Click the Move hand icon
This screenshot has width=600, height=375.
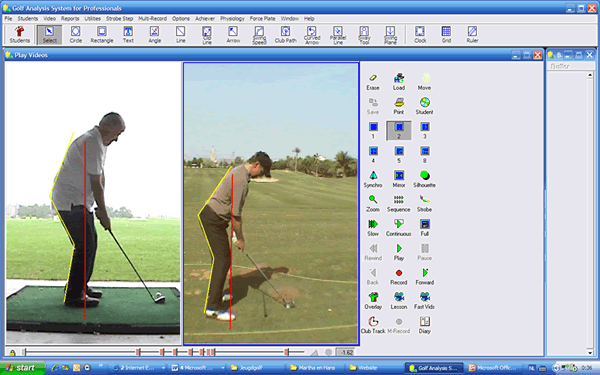(424, 82)
